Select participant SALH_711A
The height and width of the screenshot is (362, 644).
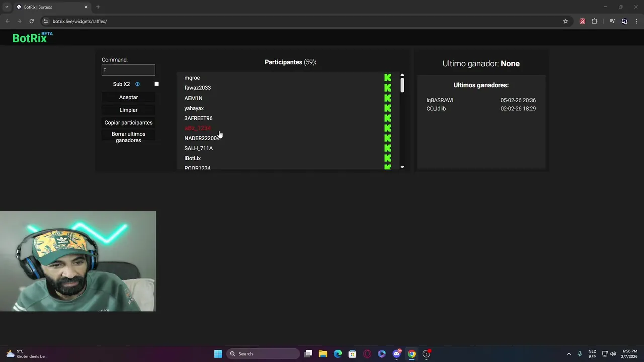point(198,148)
